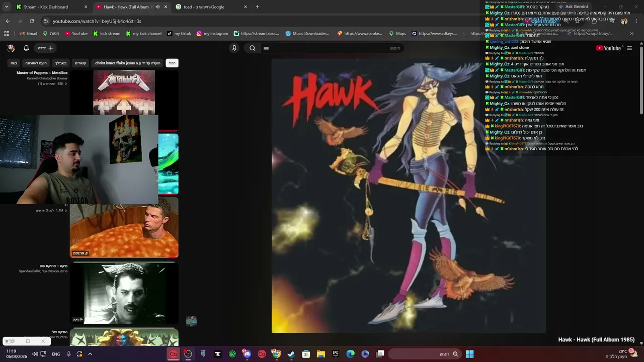
Task: Select the 'קשורים' filter chip
Action: coord(80,63)
